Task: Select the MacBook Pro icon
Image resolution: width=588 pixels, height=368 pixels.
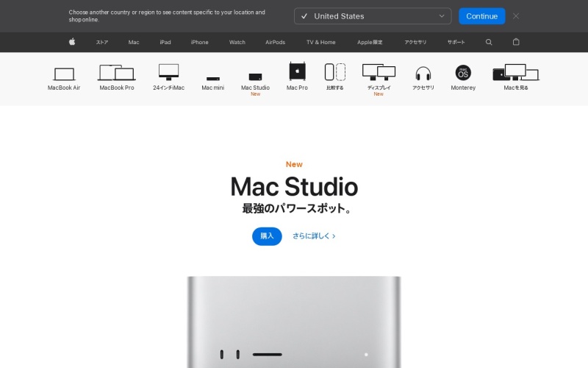Action: [x=116, y=73]
